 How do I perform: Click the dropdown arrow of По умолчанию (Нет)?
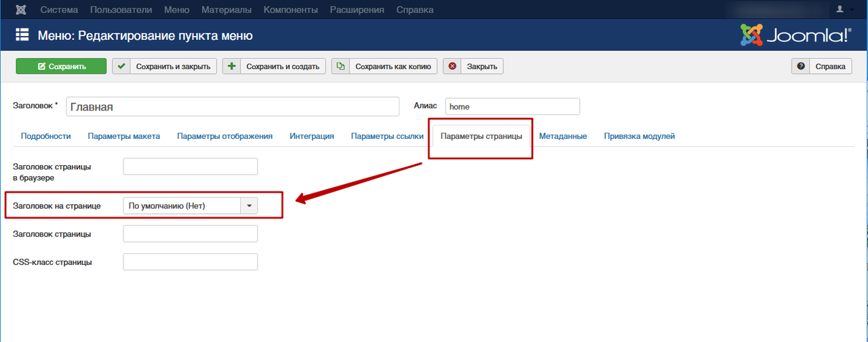coord(250,205)
